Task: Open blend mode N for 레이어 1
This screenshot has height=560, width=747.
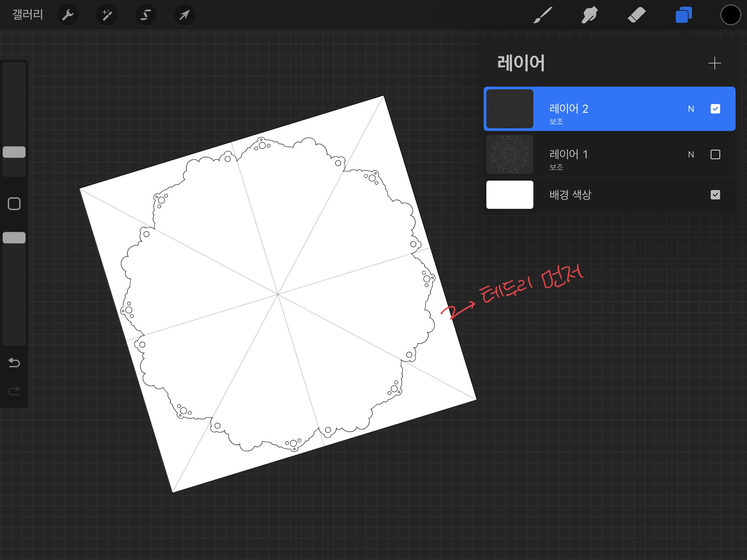Action: pyautogui.click(x=691, y=154)
